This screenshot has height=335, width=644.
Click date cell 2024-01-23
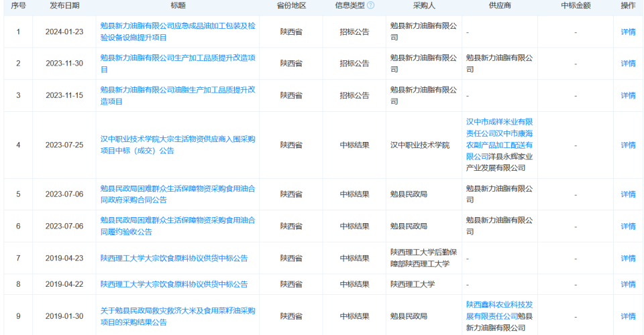pos(64,31)
